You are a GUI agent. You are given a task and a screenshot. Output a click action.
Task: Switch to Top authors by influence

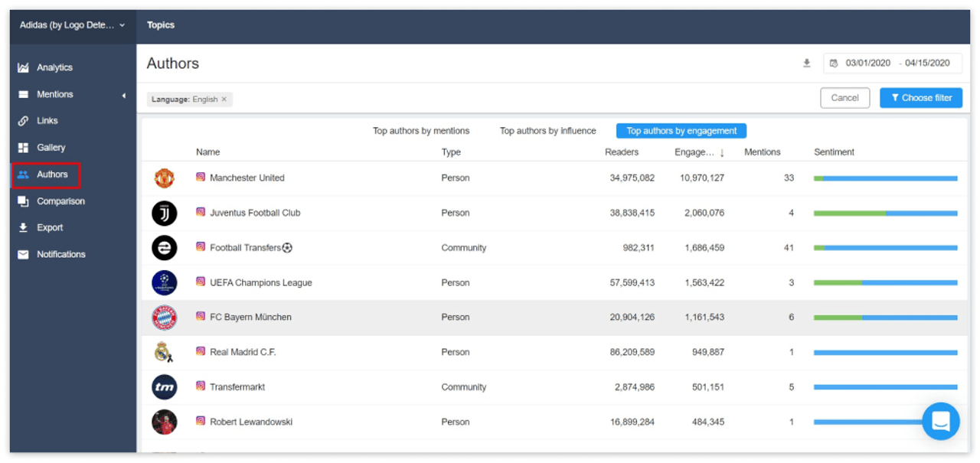(x=547, y=131)
